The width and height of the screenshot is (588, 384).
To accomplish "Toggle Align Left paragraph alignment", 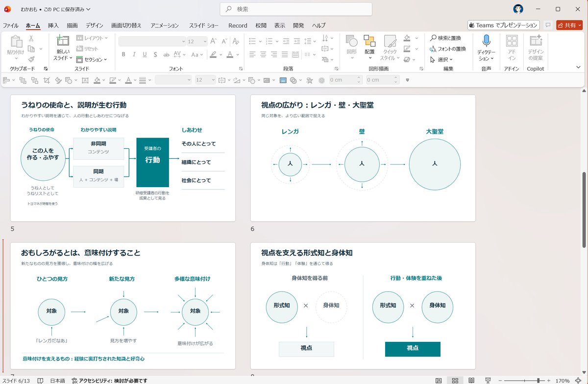I will click(x=252, y=54).
